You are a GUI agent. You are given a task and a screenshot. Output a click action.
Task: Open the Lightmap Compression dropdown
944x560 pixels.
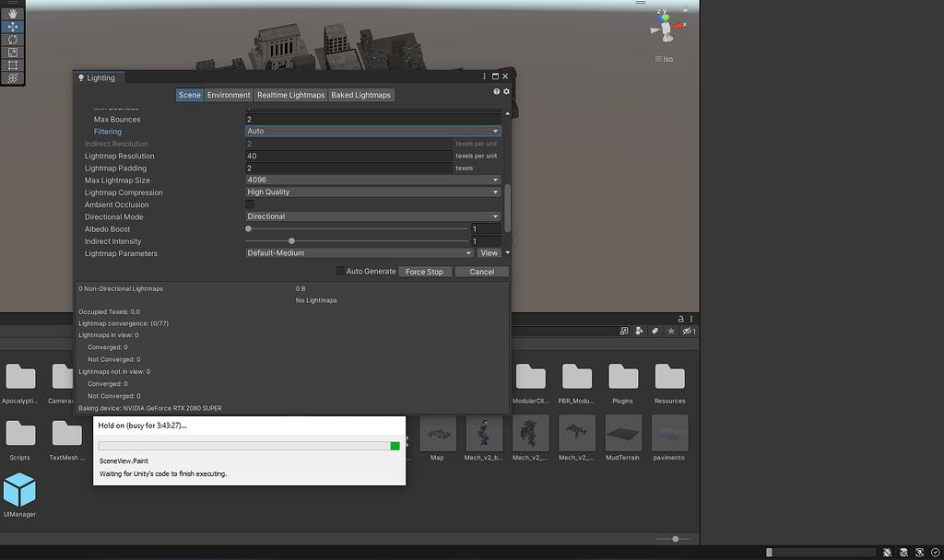[x=372, y=192]
